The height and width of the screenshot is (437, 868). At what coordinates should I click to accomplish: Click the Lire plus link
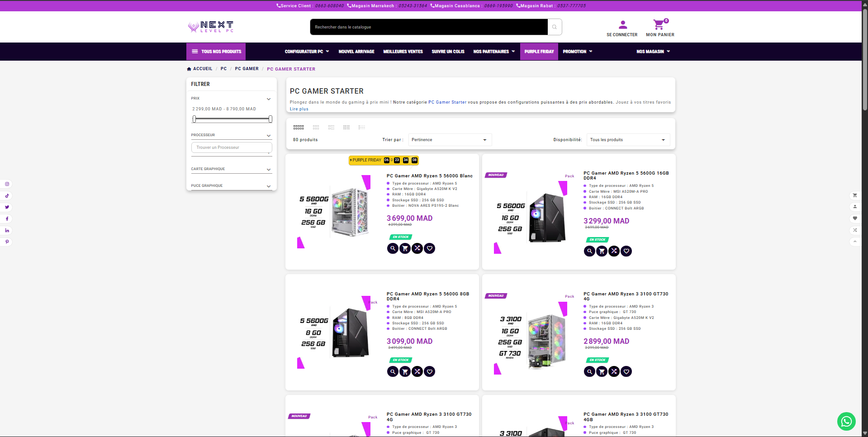click(x=299, y=109)
